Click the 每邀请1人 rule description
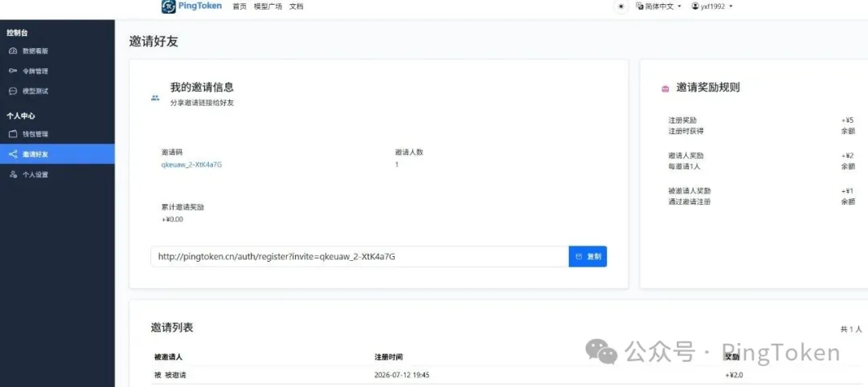This screenshot has height=387, width=868. [x=685, y=166]
